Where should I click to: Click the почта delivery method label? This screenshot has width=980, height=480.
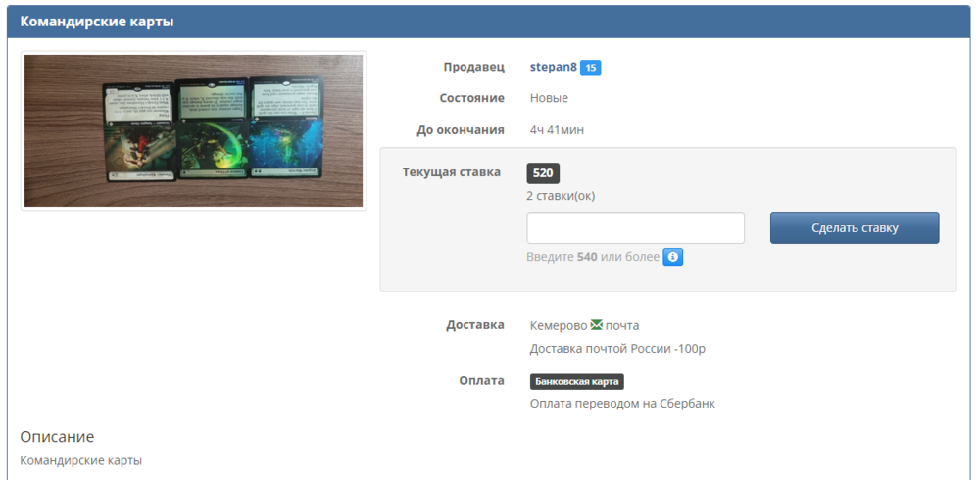pyautogui.click(x=622, y=325)
